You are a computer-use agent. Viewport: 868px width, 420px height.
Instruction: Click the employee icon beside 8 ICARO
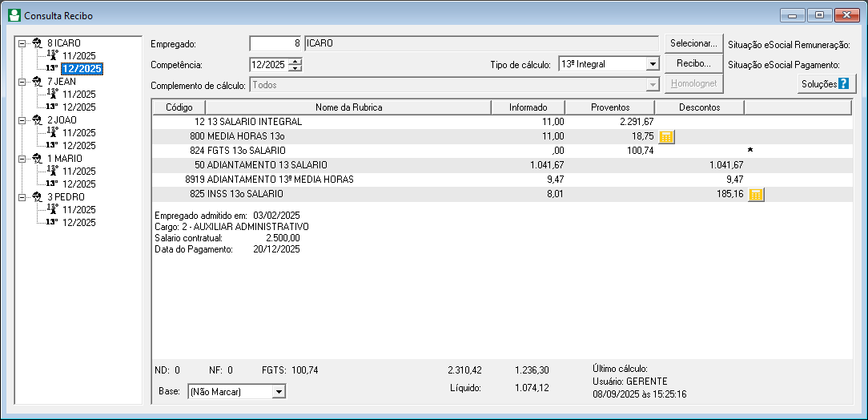pyautogui.click(x=38, y=42)
